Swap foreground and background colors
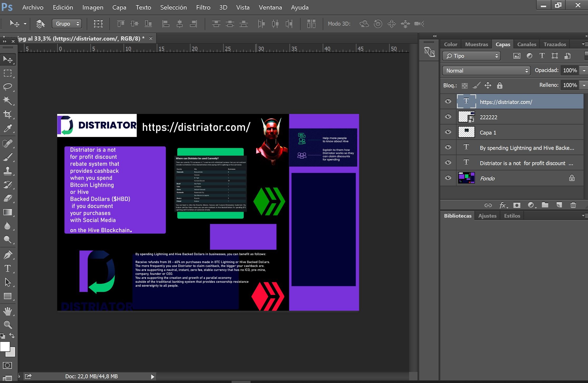The height and width of the screenshot is (383, 588). [12, 336]
